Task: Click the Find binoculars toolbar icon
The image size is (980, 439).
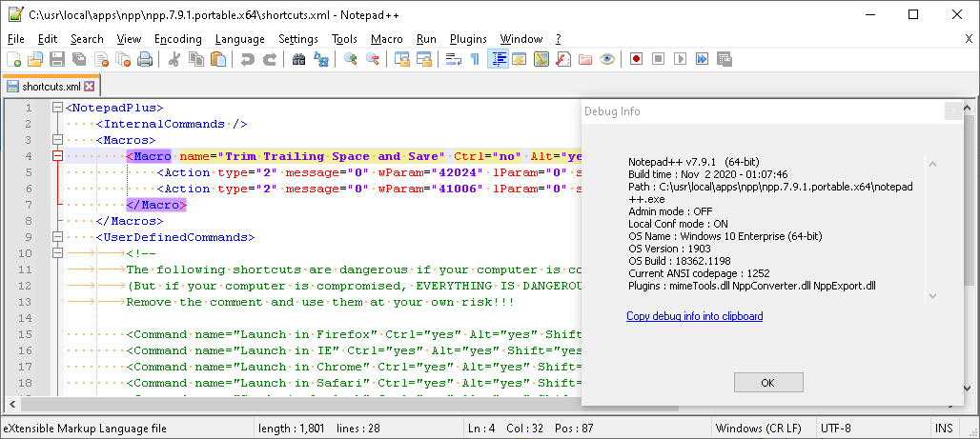Action: pyautogui.click(x=298, y=59)
